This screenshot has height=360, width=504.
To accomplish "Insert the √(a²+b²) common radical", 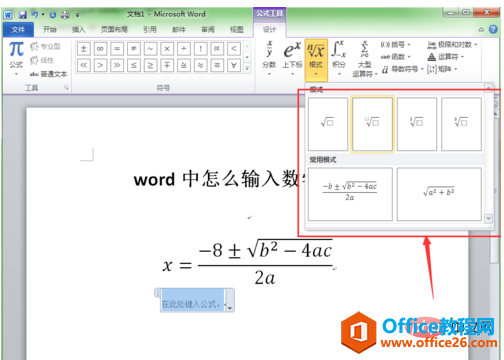I will [439, 194].
